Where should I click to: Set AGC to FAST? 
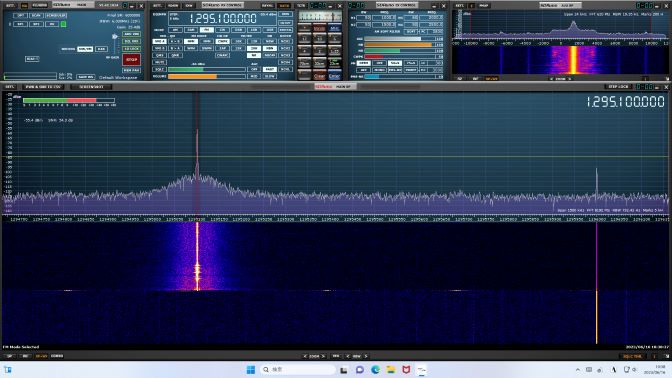pyautogui.click(x=270, y=69)
